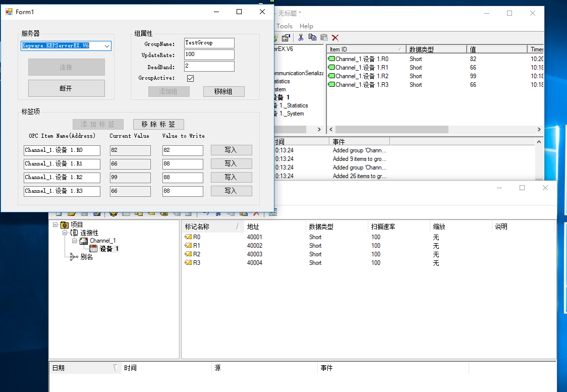Click the UpdateRate input field

(209, 54)
